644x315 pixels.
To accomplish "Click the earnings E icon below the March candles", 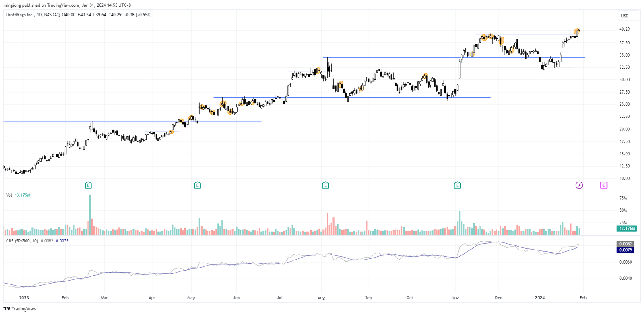I will 88,185.
